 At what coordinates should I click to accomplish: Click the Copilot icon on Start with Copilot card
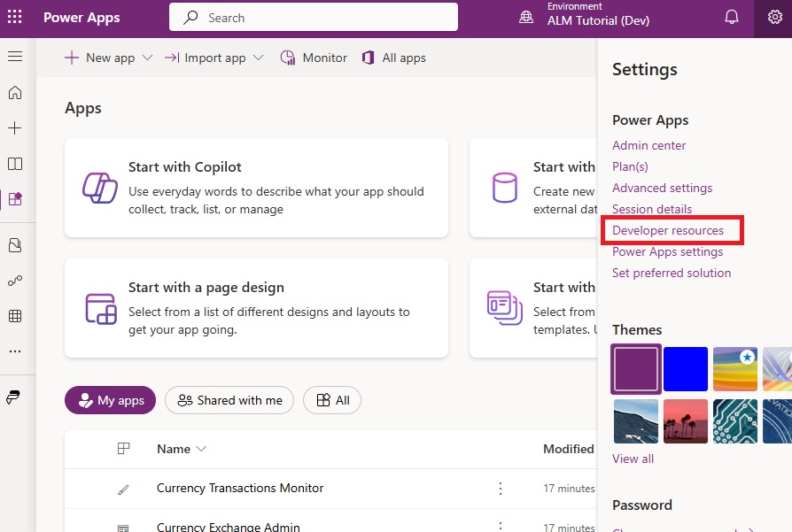coord(100,188)
